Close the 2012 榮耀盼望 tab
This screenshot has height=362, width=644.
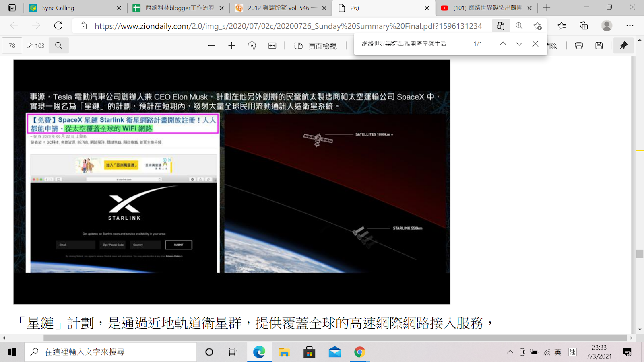point(324,8)
